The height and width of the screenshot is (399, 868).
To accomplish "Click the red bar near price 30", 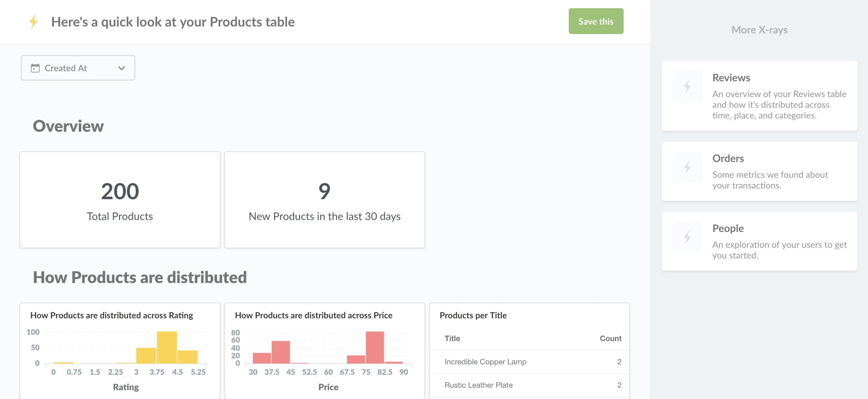I will click(262, 358).
